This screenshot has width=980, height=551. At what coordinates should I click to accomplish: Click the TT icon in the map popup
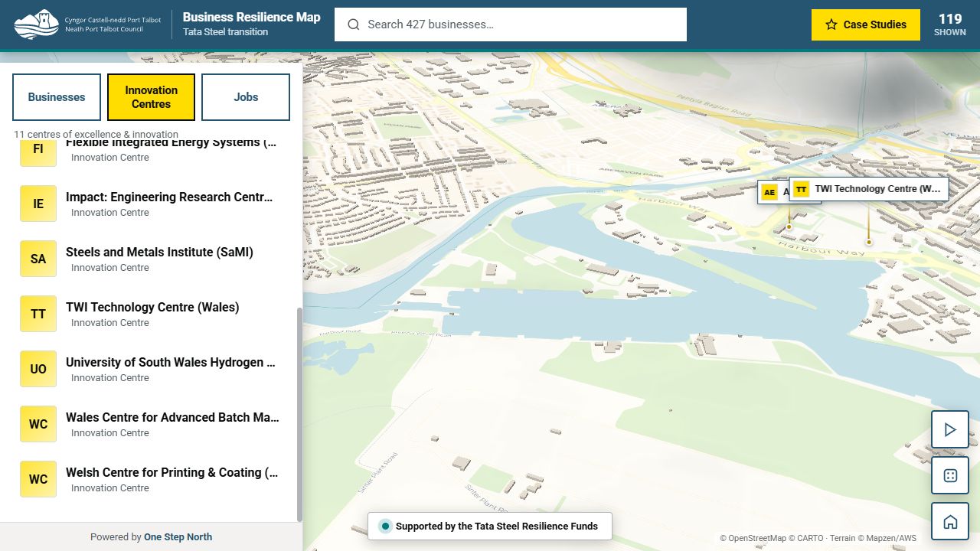coord(802,189)
